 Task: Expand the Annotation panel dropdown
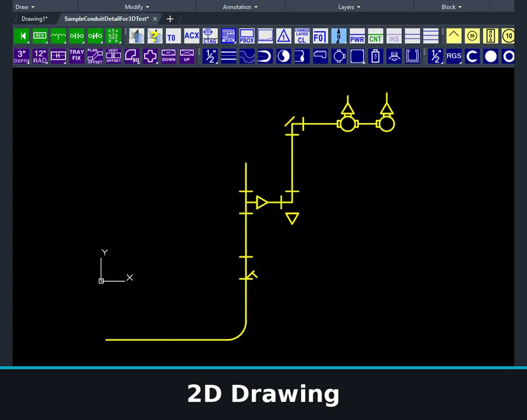pyautogui.click(x=240, y=6)
